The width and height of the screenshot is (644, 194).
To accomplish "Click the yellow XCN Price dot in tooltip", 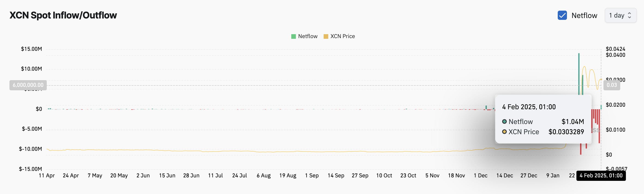I will [504, 132].
